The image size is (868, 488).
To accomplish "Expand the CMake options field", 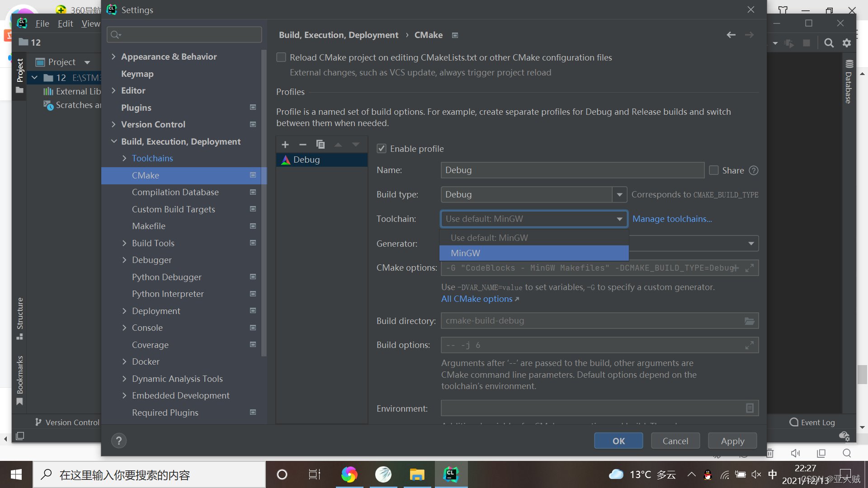I will tap(749, 268).
